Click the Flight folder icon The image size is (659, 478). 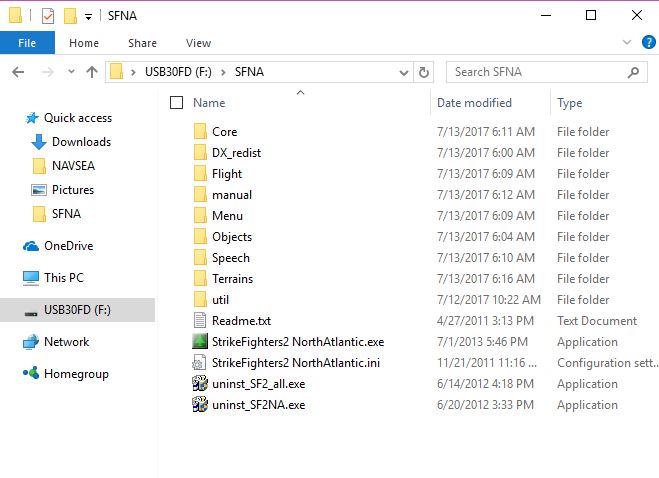200,173
